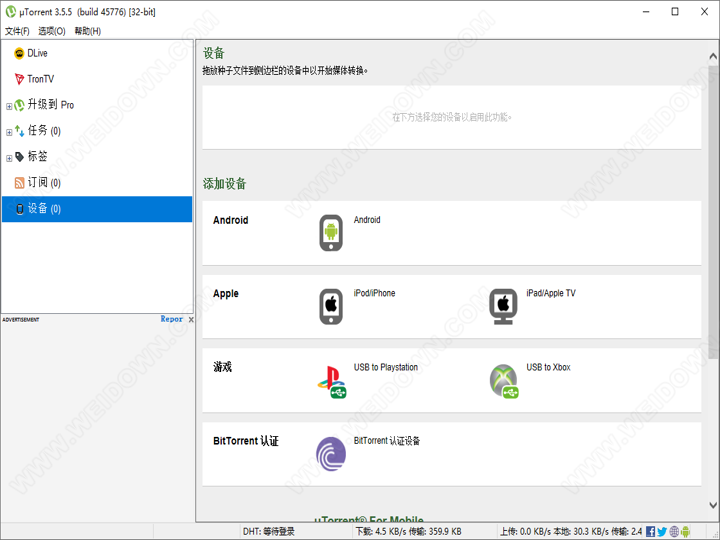Click the 添加设备 section heading
The height and width of the screenshot is (540, 720).
225,184
